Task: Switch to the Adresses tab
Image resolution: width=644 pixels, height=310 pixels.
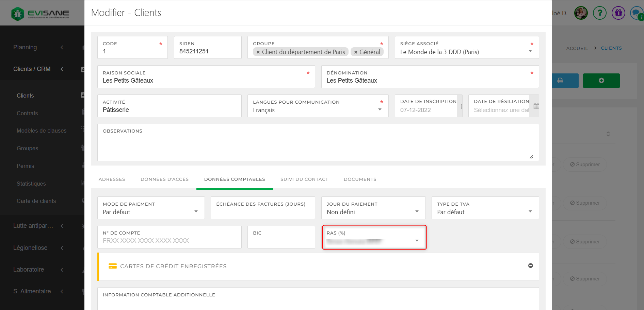Action: pos(112,179)
